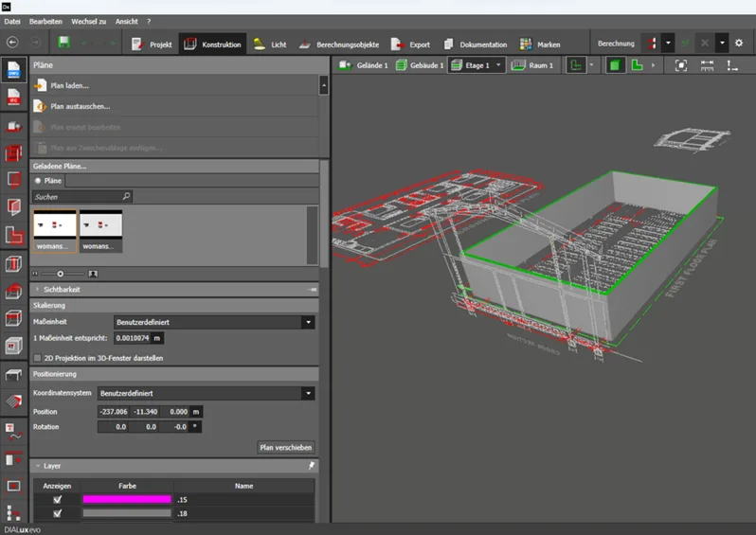The width and height of the screenshot is (756, 535).
Task: Click the calculation start icon next to Berechnung
Action: pyautogui.click(x=652, y=43)
